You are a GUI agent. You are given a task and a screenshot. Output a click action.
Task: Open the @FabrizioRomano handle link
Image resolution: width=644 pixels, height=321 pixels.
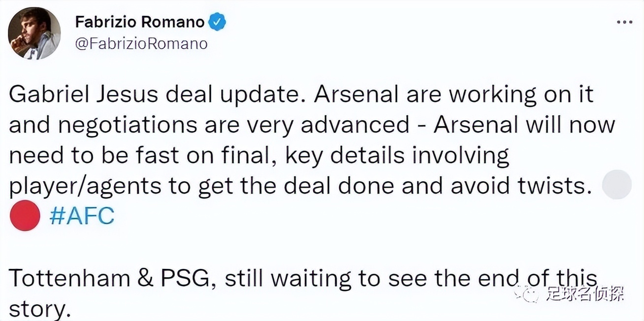click(x=141, y=44)
